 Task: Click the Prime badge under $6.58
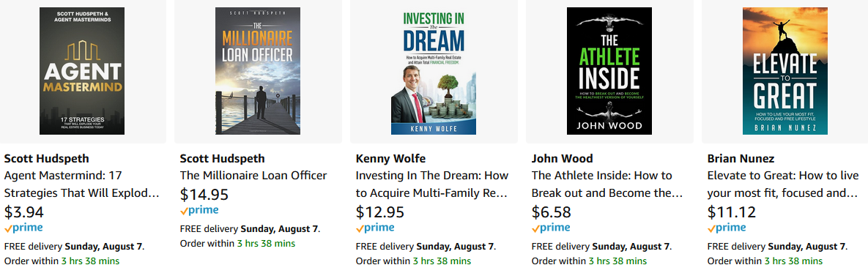(551, 228)
